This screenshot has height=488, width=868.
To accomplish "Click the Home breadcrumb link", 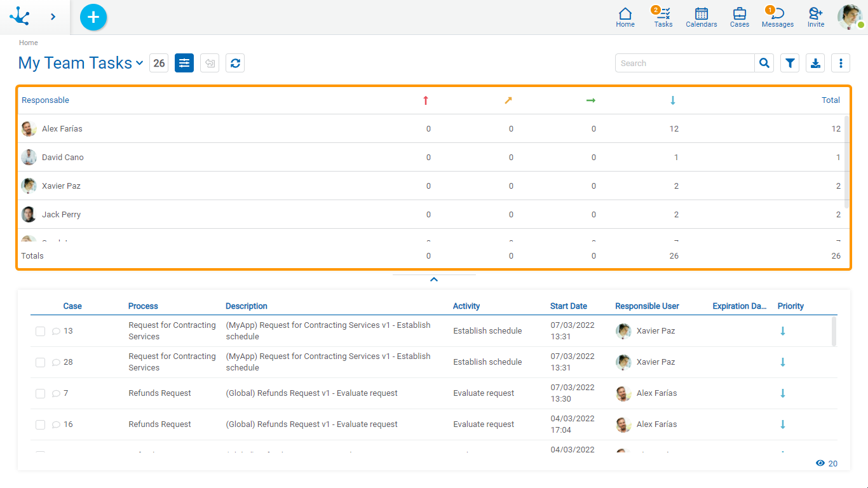I will point(29,43).
